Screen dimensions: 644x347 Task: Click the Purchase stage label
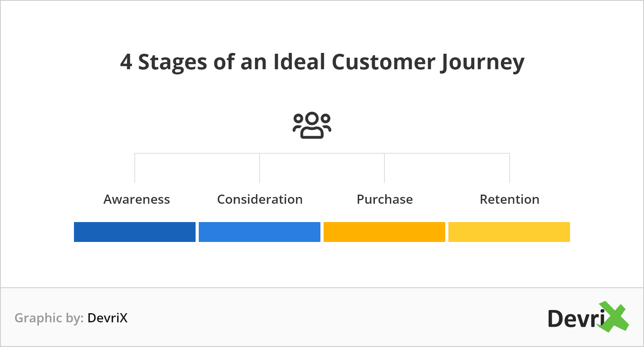(385, 199)
